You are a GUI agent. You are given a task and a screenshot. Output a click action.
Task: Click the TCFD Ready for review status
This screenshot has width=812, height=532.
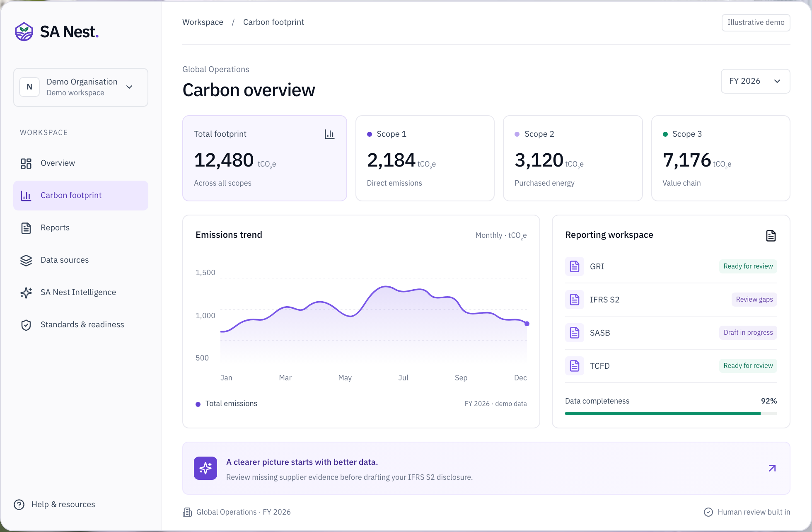click(748, 366)
